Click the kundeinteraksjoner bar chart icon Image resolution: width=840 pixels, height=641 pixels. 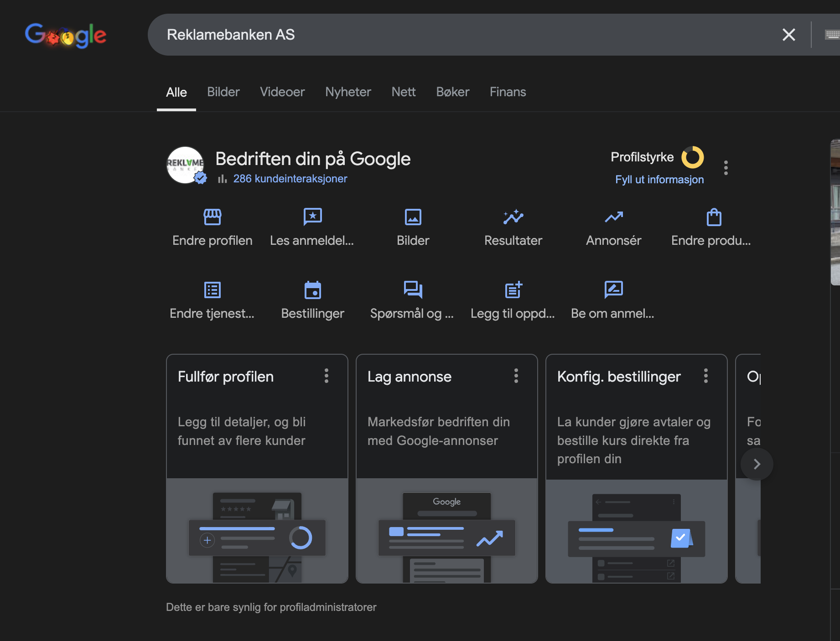(x=223, y=179)
